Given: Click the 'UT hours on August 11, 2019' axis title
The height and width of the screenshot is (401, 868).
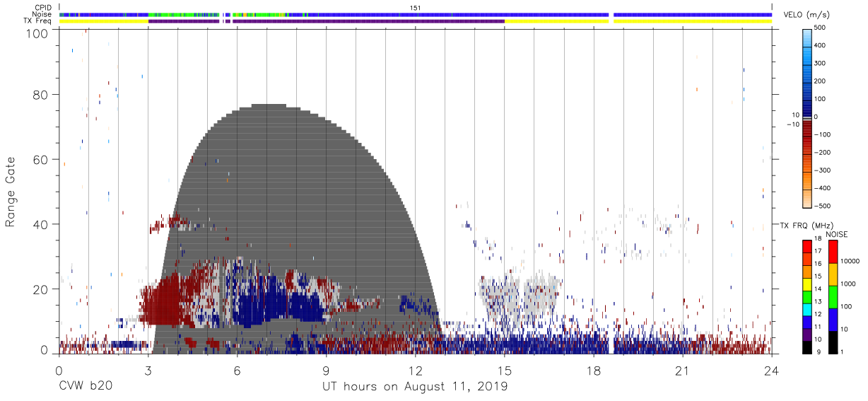Looking at the screenshot, I should coord(415,387).
